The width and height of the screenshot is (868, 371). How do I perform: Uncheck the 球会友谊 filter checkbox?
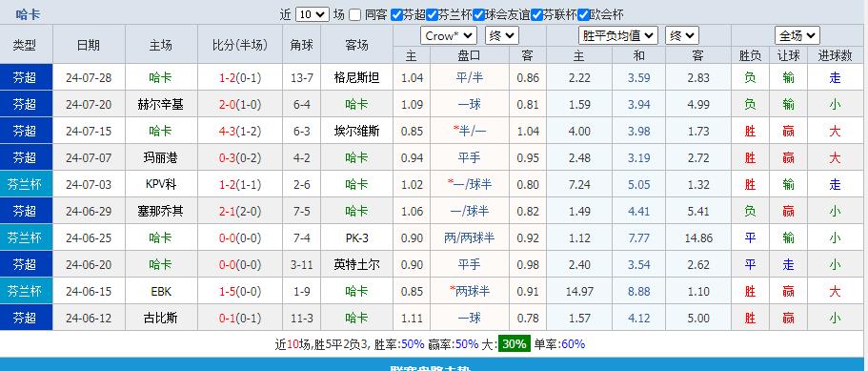pos(479,15)
